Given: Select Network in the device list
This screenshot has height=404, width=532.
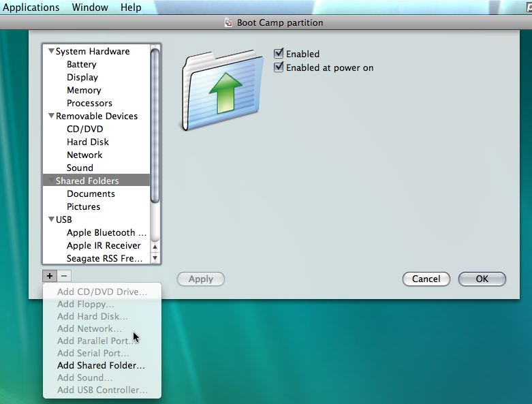Looking at the screenshot, I should [x=96, y=155].
